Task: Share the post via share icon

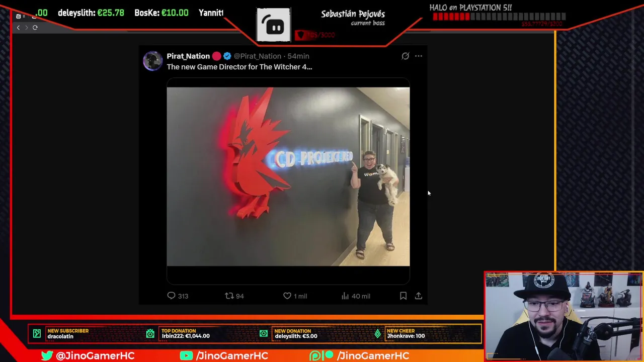Action: click(x=419, y=296)
